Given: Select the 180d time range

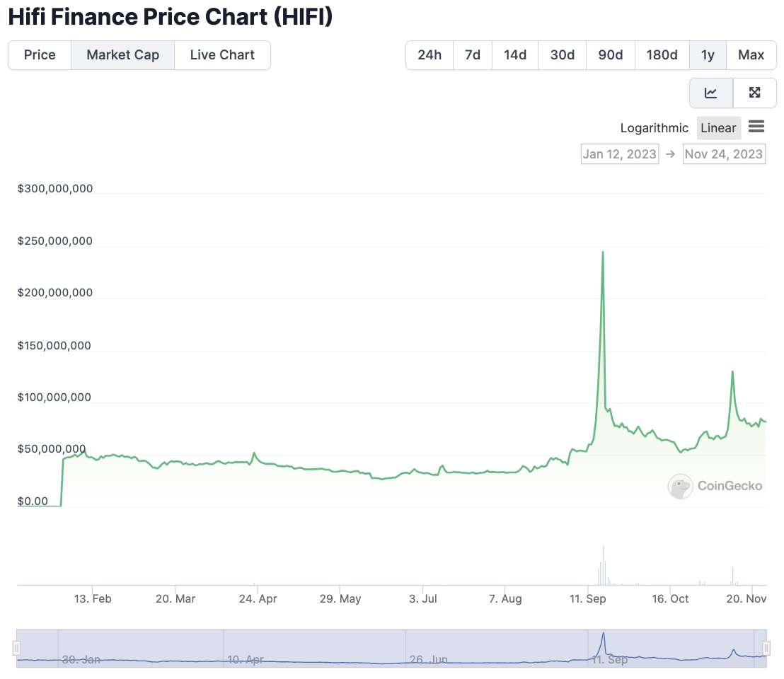Looking at the screenshot, I should pos(662,55).
